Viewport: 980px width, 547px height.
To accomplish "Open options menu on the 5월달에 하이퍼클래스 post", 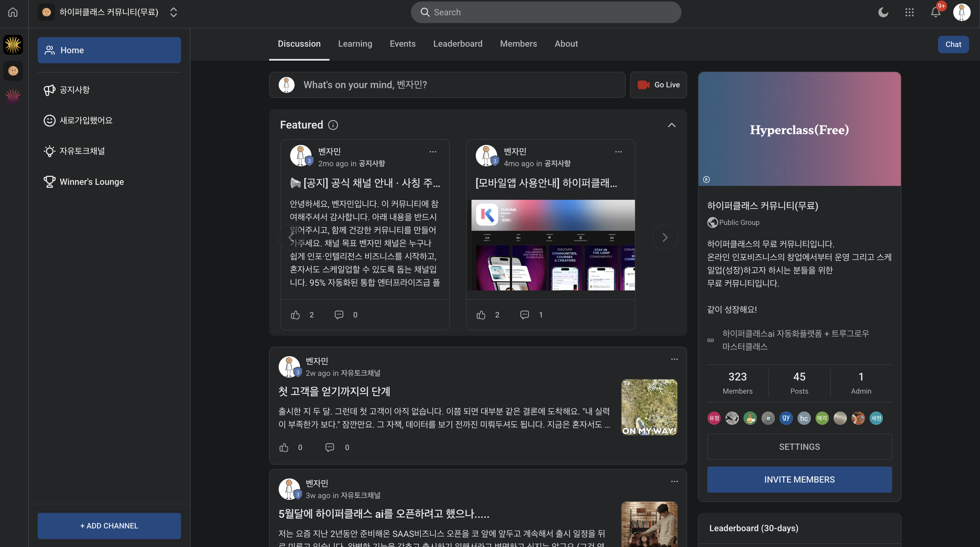I will pos(675,481).
